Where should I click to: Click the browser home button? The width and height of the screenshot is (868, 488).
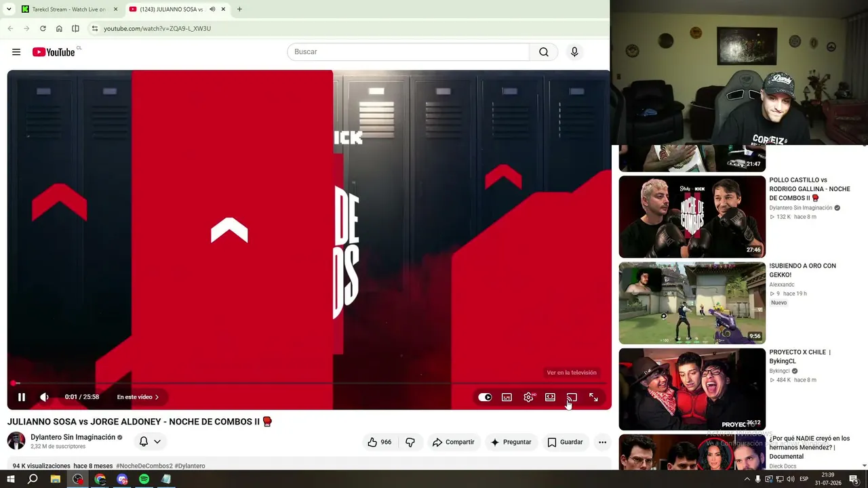coord(59,28)
